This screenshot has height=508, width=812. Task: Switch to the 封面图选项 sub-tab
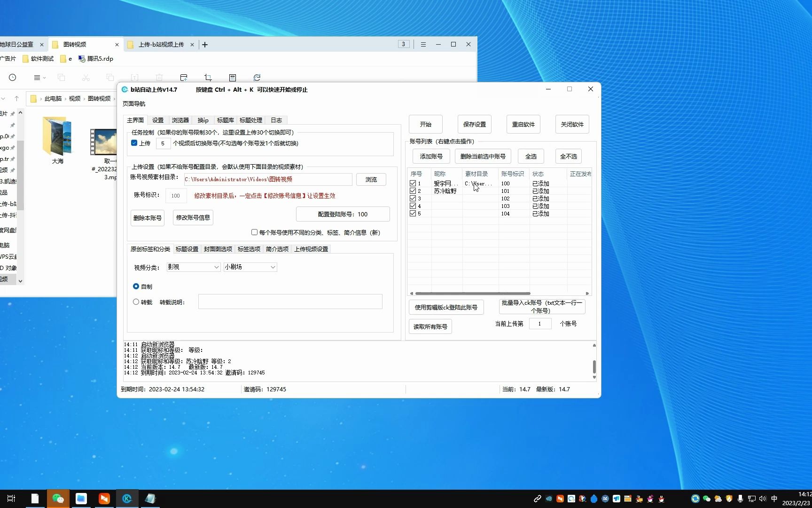click(218, 249)
